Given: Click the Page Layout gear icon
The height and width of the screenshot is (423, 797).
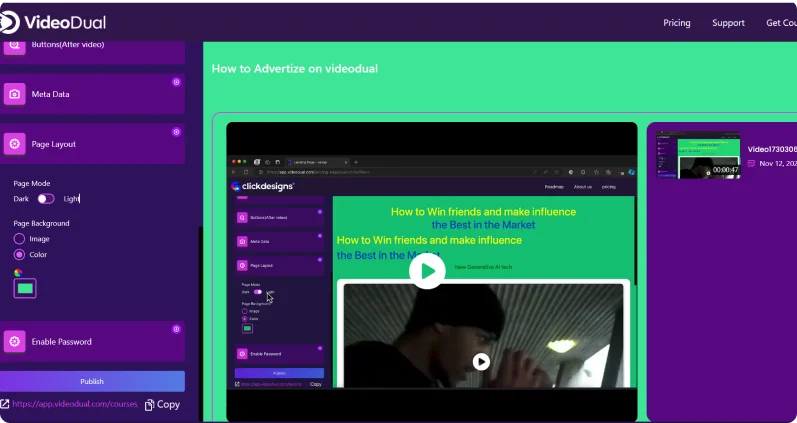Looking at the screenshot, I should point(15,144).
